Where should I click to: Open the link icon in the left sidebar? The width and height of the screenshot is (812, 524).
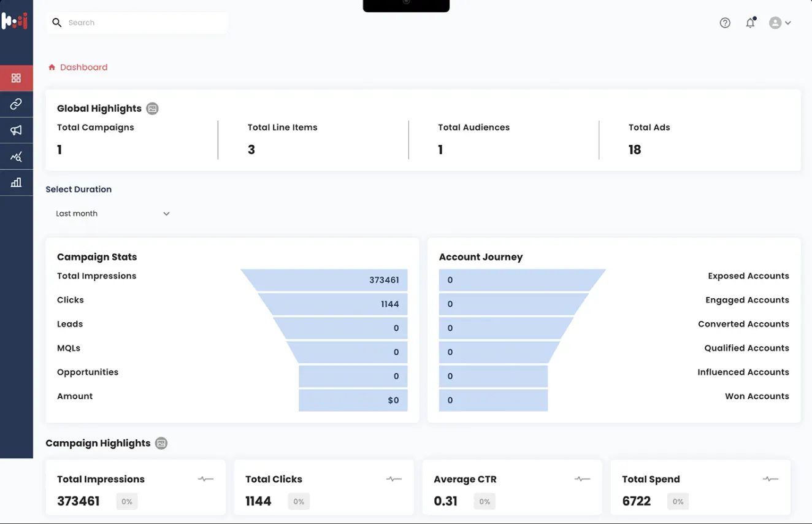[17, 104]
